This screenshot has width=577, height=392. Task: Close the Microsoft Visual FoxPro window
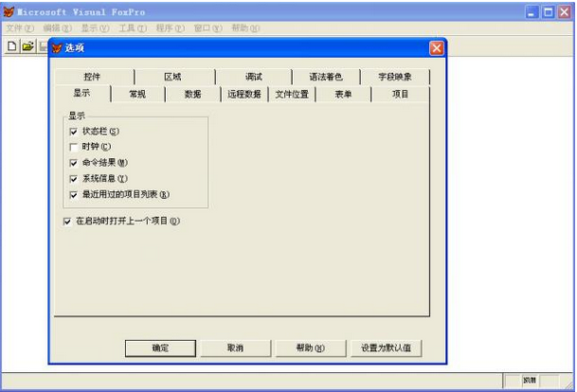[564, 12]
